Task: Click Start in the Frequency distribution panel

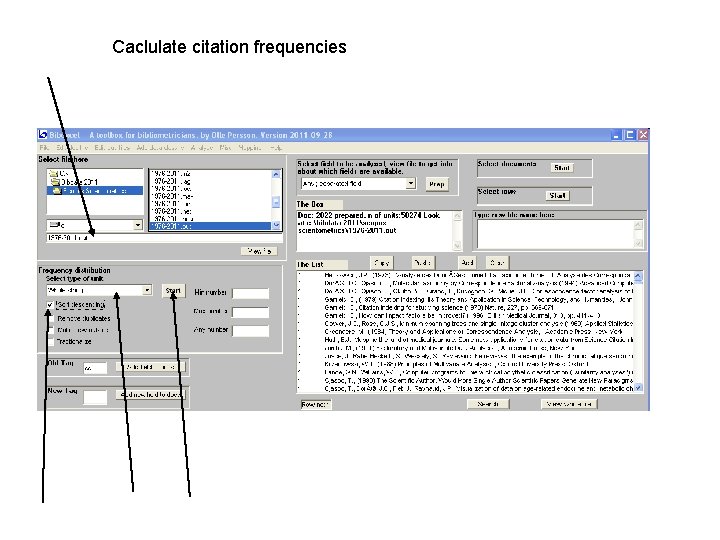Action: click(x=173, y=291)
